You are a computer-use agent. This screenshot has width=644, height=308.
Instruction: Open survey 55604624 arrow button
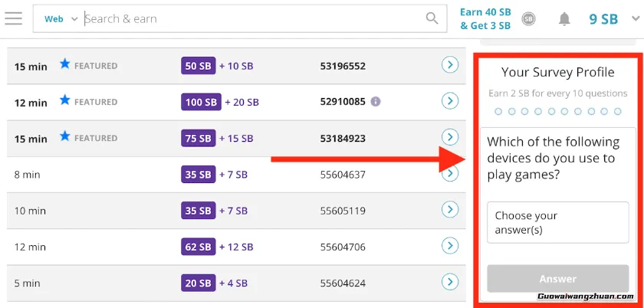(450, 282)
